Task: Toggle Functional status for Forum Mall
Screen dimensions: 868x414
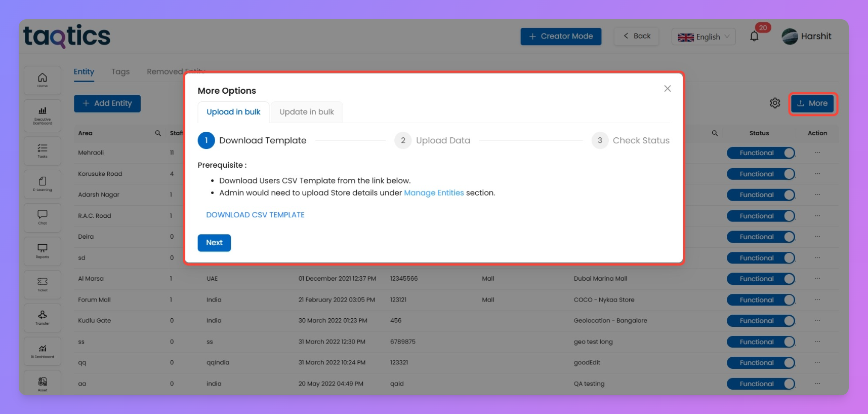Action: tap(761, 300)
